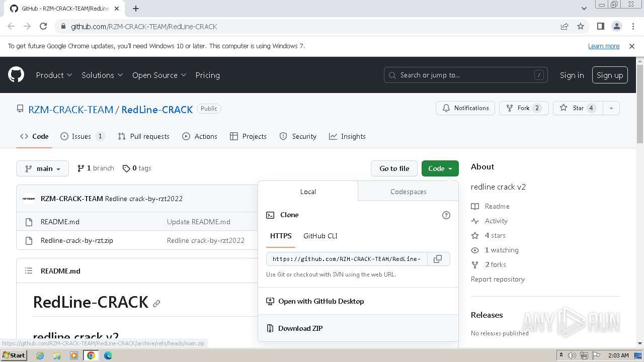
Task: Open a new browser tab
Action: [x=136, y=9]
